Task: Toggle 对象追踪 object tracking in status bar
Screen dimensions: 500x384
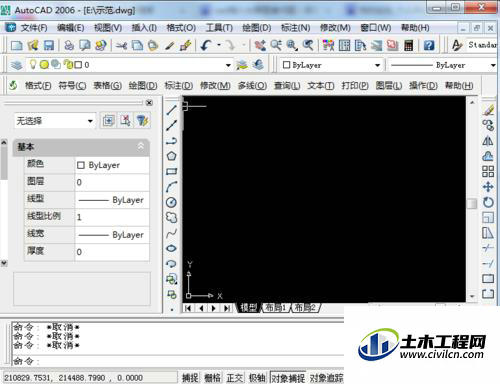Action: click(x=326, y=378)
